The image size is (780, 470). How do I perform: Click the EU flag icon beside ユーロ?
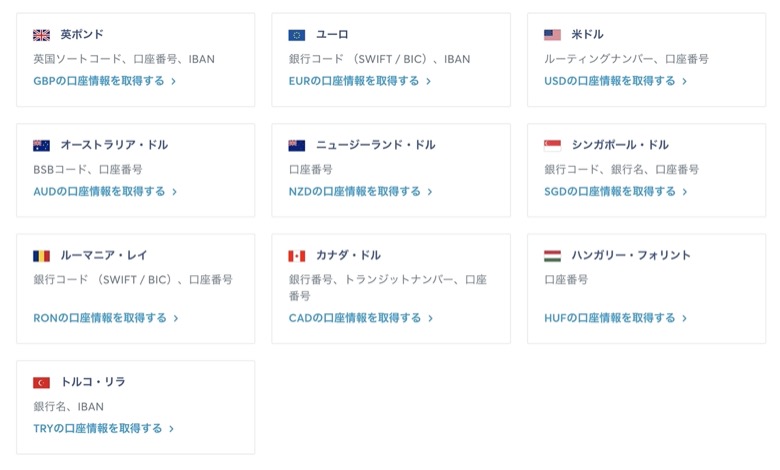click(x=297, y=35)
